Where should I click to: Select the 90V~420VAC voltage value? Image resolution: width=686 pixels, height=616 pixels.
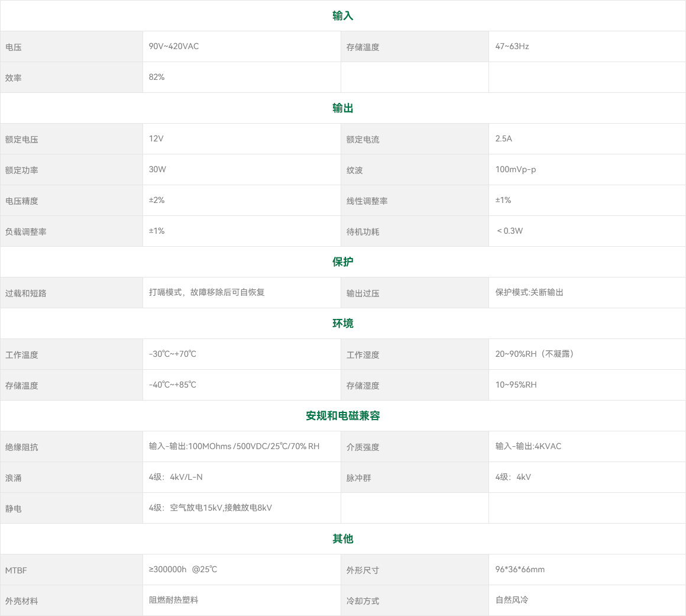(x=174, y=46)
